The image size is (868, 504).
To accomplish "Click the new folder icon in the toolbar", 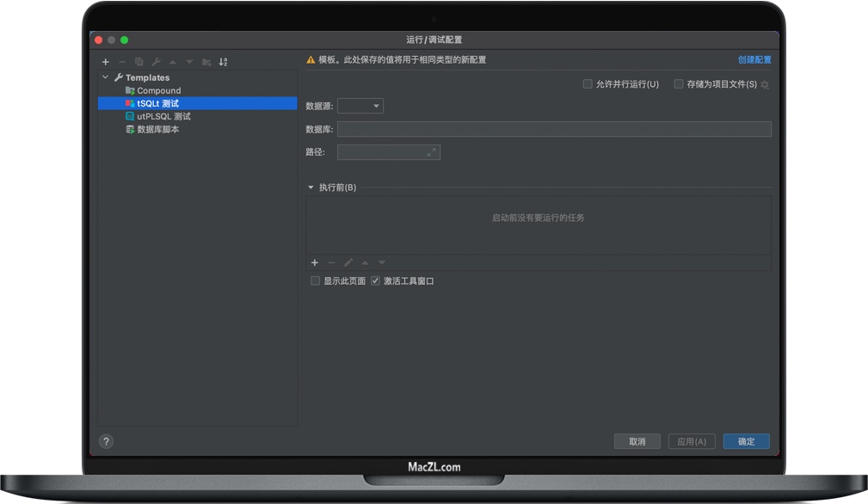I will point(206,61).
